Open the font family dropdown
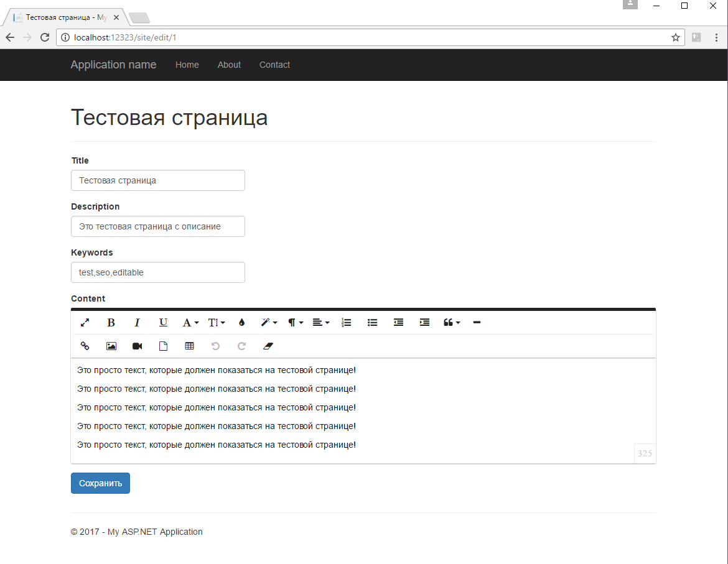The height and width of the screenshot is (564, 728). (x=190, y=322)
